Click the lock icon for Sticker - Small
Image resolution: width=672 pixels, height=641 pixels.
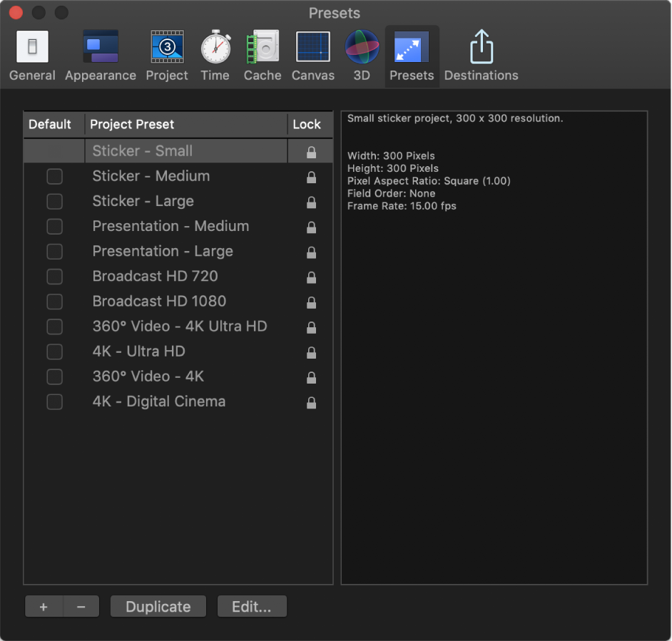click(x=311, y=151)
